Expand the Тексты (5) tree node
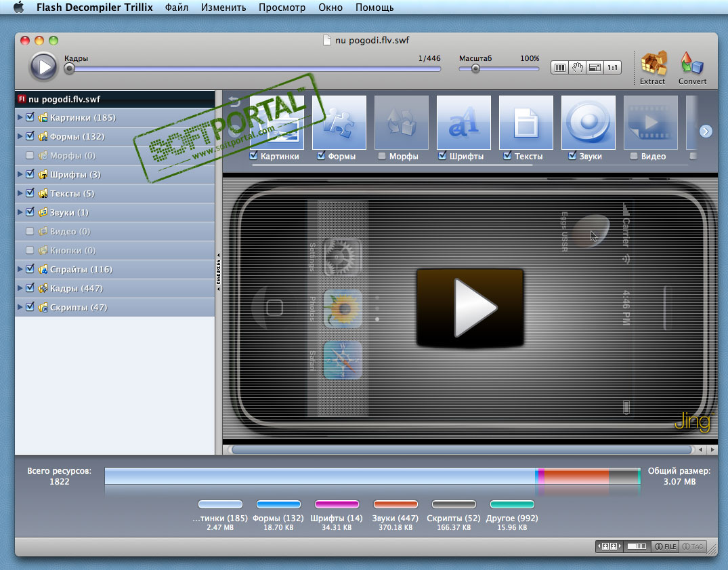Screen dimensions: 728x570 point(20,193)
